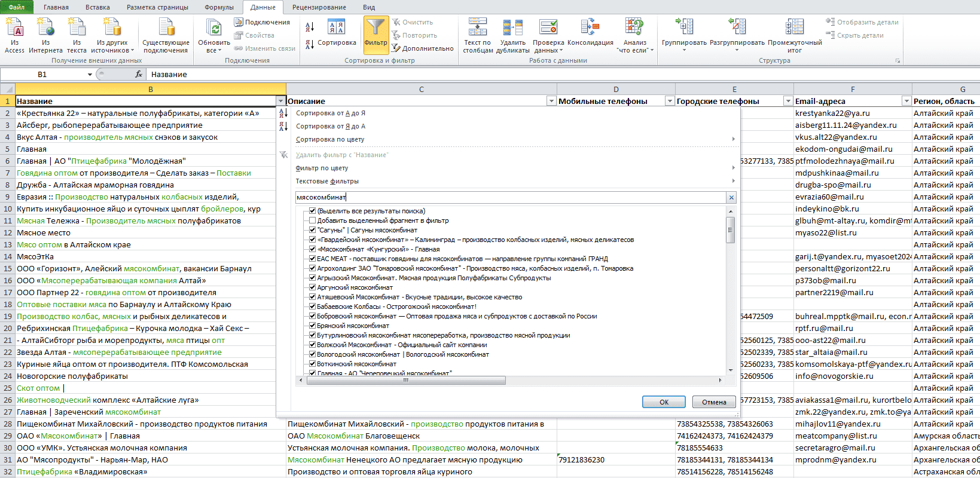Check 'Добавить выделенный фрагмент в фильтр'
The height and width of the screenshot is (478, 980).
click(312, 220)
